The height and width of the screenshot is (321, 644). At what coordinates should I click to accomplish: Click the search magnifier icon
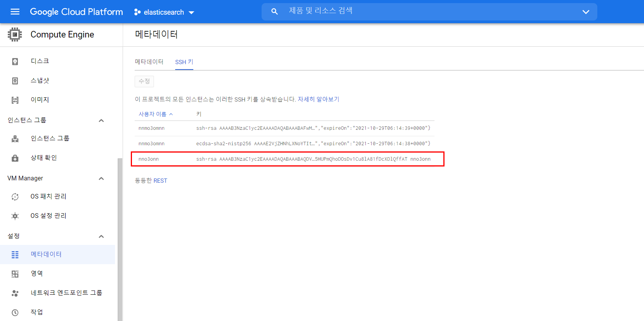tap(274, 12)
